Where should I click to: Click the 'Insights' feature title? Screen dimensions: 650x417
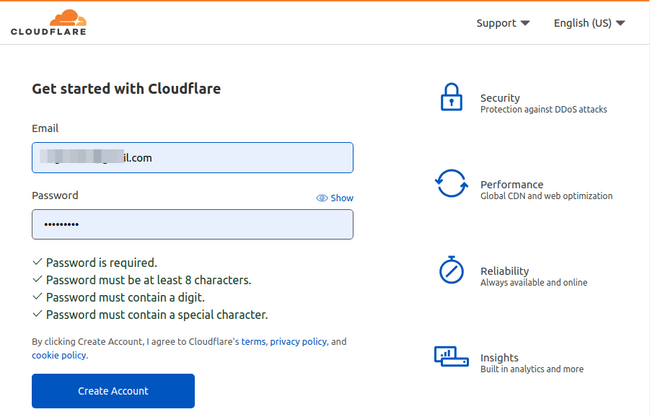499,358
